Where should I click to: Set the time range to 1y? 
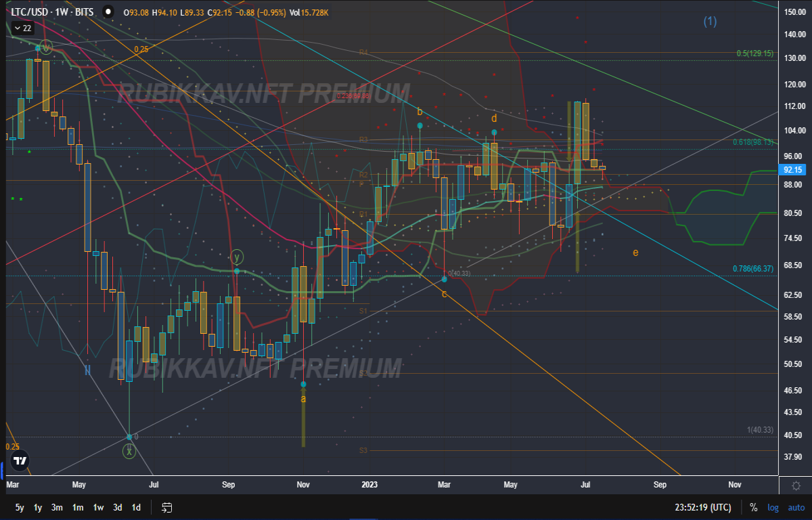tap(38, 507)
